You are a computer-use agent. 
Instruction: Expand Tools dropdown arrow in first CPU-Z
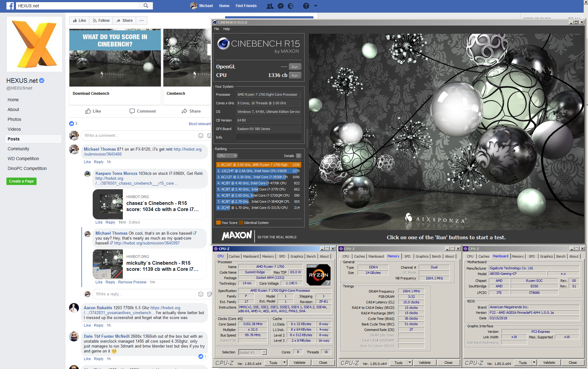tap(285, 363)
